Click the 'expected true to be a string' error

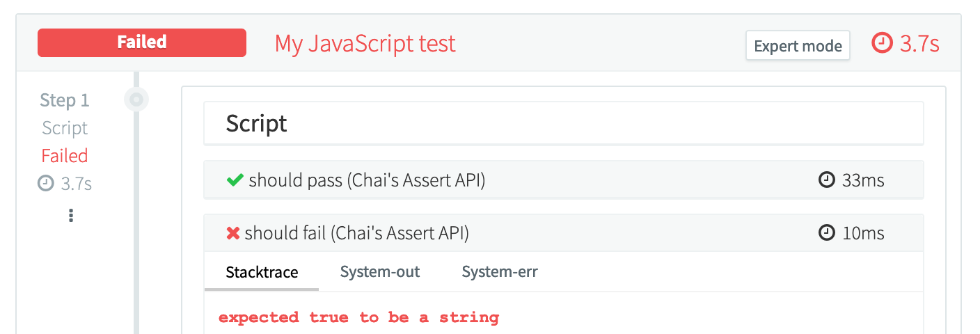click(x=358, y=318)
